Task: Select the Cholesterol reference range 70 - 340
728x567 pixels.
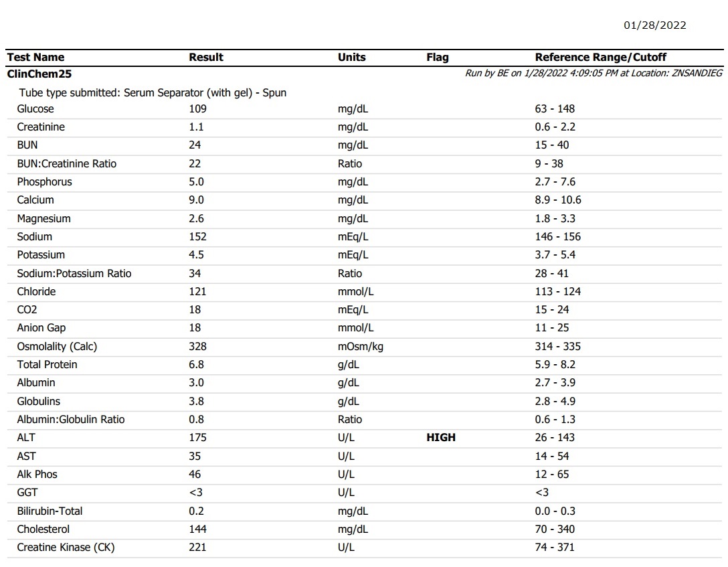Action: click(555, 530)
